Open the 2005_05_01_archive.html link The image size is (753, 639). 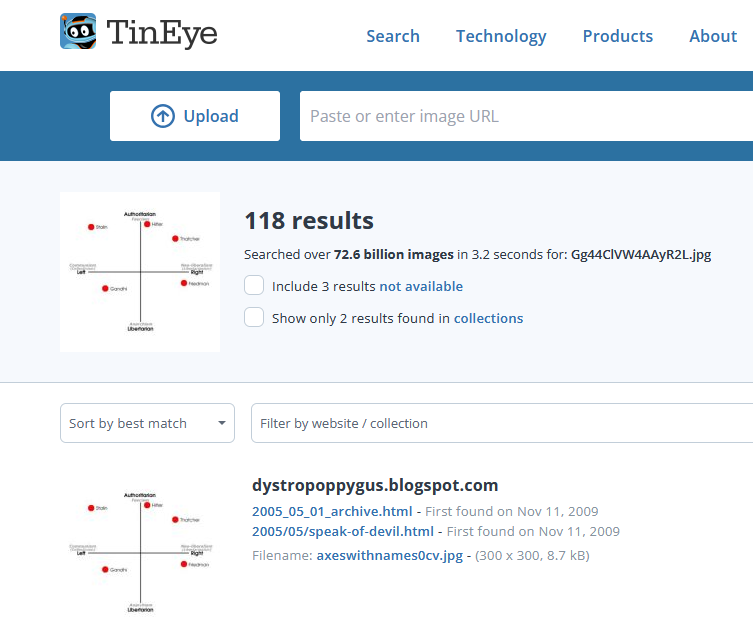pos(332,511)
